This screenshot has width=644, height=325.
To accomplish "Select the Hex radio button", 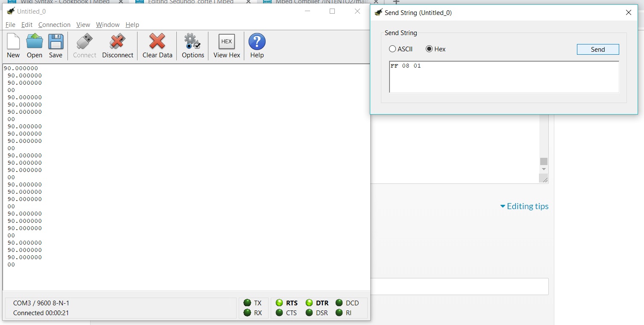I will tap(429, 49).
